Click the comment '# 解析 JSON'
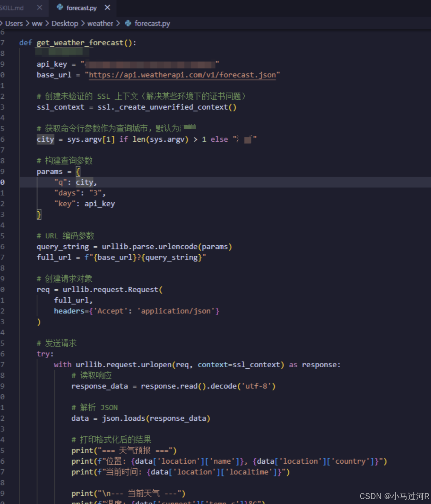The height and width of the screenshot is (504, 431). coord(95,408)
